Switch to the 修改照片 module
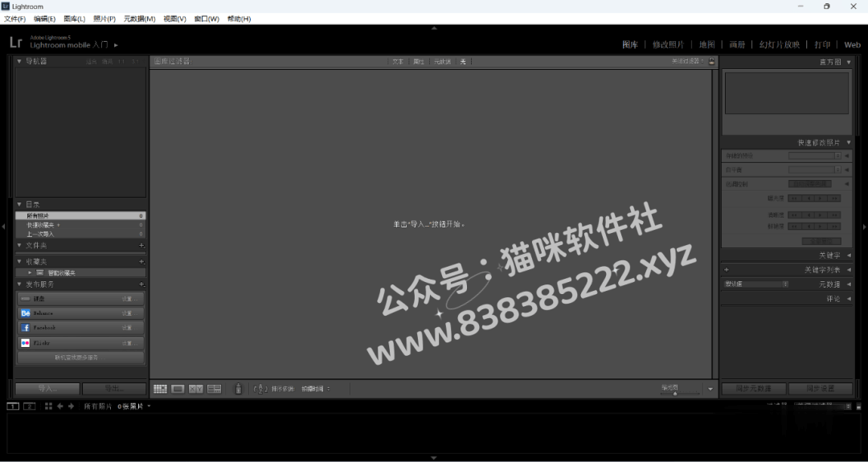868x462 pixels. (668, 45)
